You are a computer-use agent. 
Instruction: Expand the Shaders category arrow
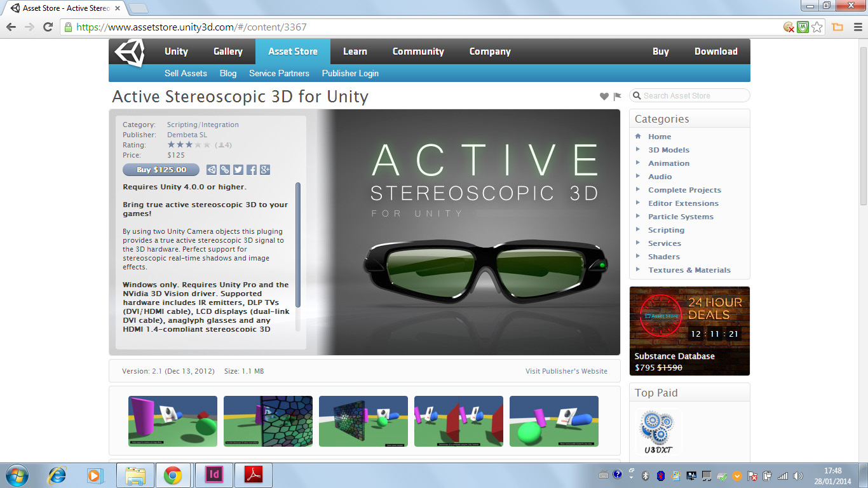click(638, 256)
